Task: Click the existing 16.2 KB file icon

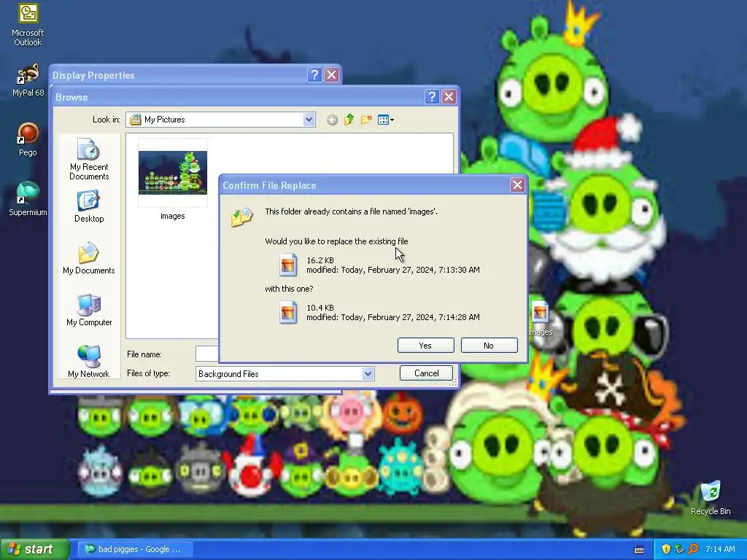Action: (x=288, y=265)
